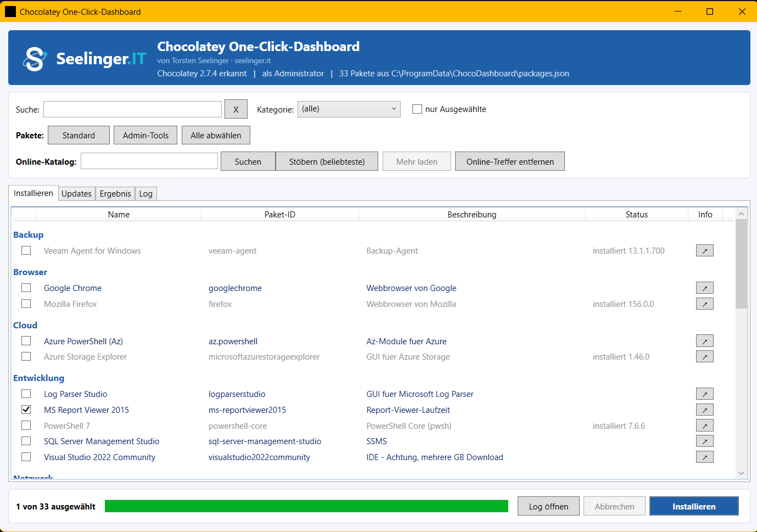This screenshot has height=532, width=757.
Task: Focus the Suche text field
Action: (132, 109)
